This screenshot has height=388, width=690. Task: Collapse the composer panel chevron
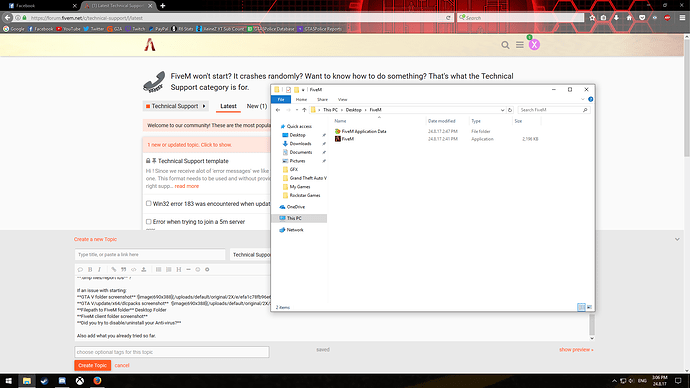(677, 239)
